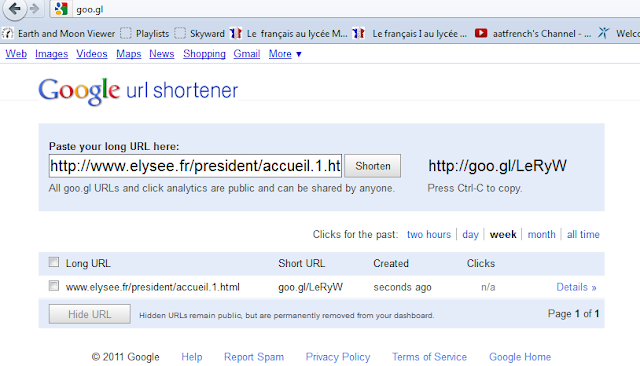Open the Google Home link
The width and height of the screenshot is (640, 366).
tap(520, 357)
